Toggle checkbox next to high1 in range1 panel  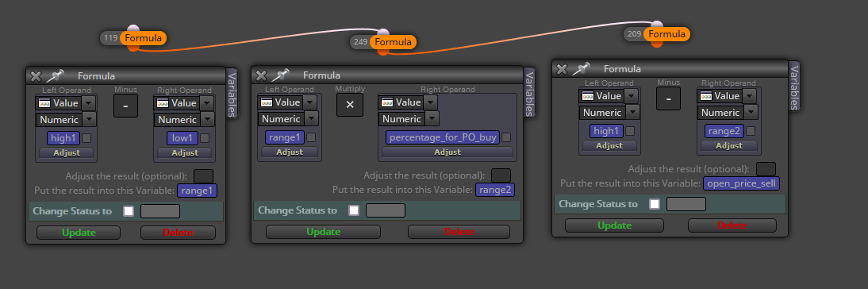pyautogui.click(x=87, y=138)
